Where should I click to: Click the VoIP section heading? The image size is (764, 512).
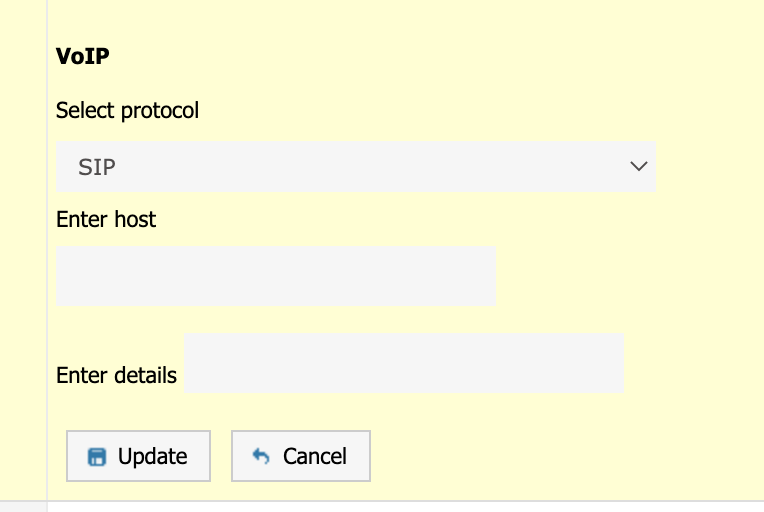tap(83, 56)
